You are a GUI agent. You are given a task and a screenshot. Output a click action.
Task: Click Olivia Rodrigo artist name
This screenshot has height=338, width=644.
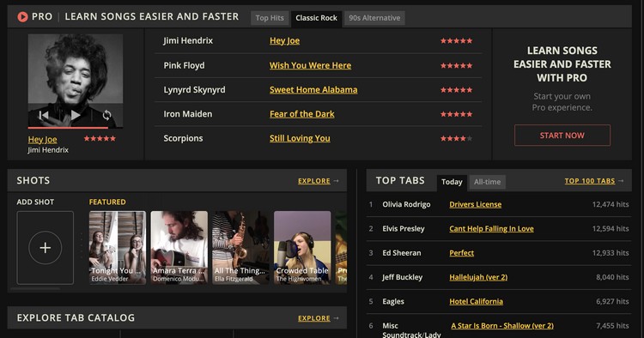406,204
